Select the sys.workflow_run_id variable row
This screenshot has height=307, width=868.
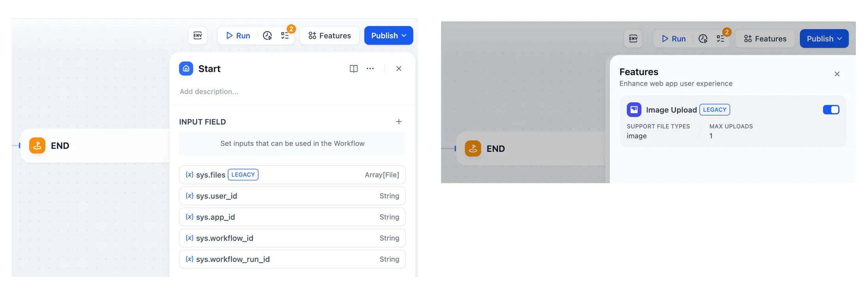pos(292,259)
